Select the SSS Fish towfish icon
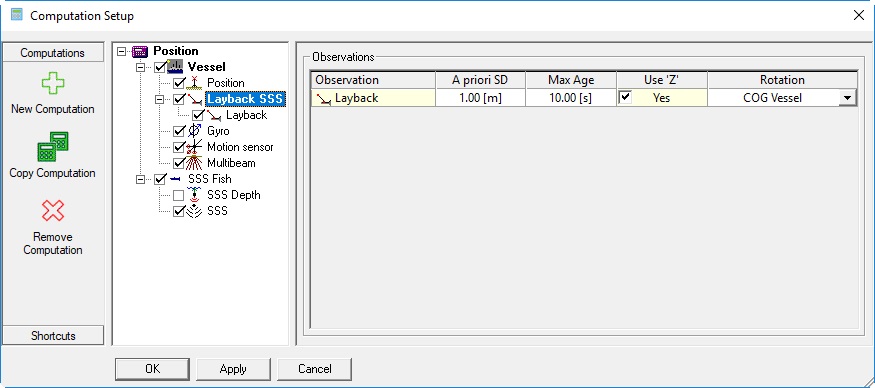 point(175,179)
